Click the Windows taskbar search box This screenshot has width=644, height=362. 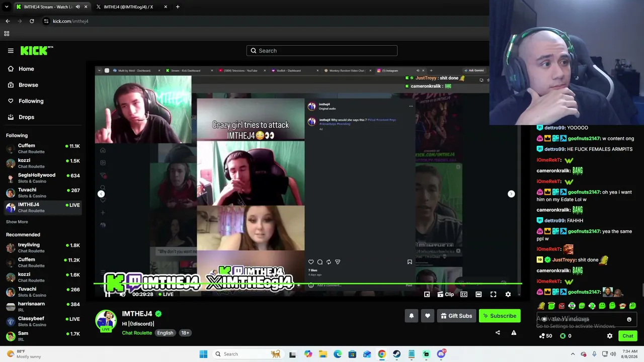248,354
